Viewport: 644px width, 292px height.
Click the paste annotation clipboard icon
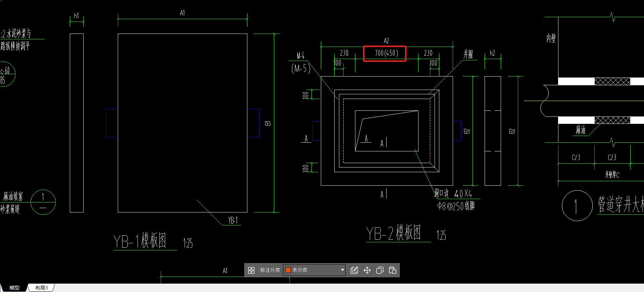pos(393,270)
